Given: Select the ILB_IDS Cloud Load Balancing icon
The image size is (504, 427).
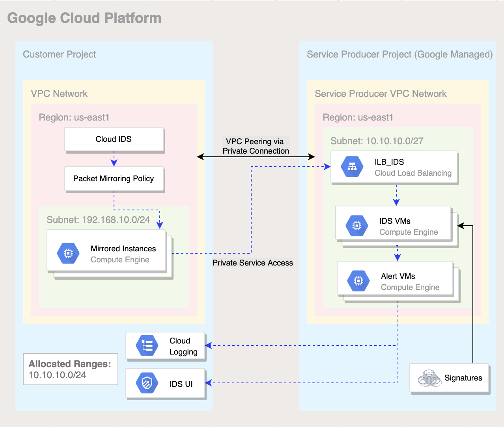Looking at the screenshot, I should tap(352, 166).
